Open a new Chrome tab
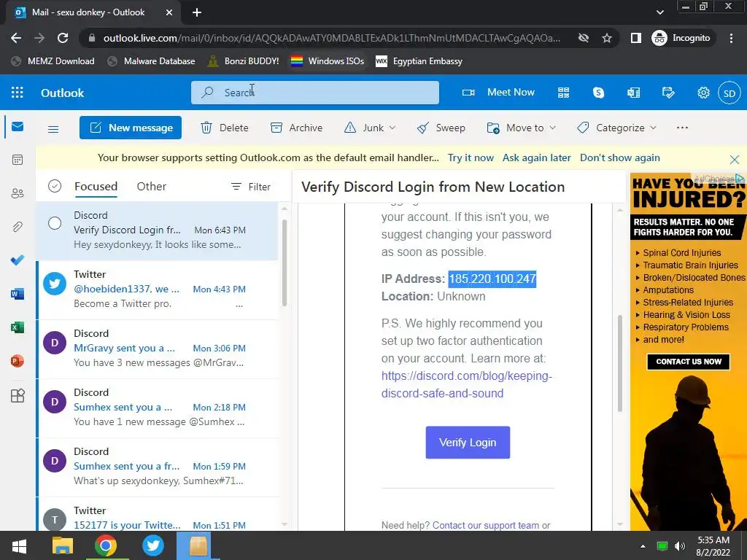747x560 pixels. click(x=197, y=12)
